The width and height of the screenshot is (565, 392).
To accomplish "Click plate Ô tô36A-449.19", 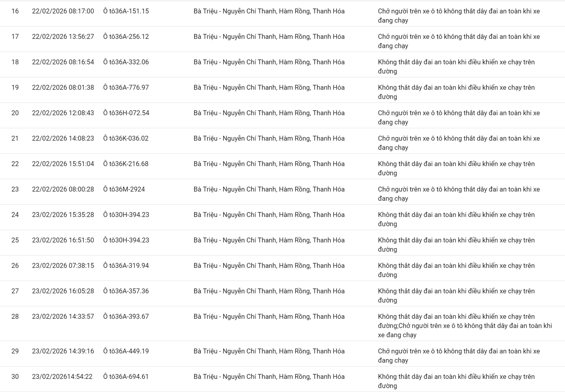I will tap(126, 351).
